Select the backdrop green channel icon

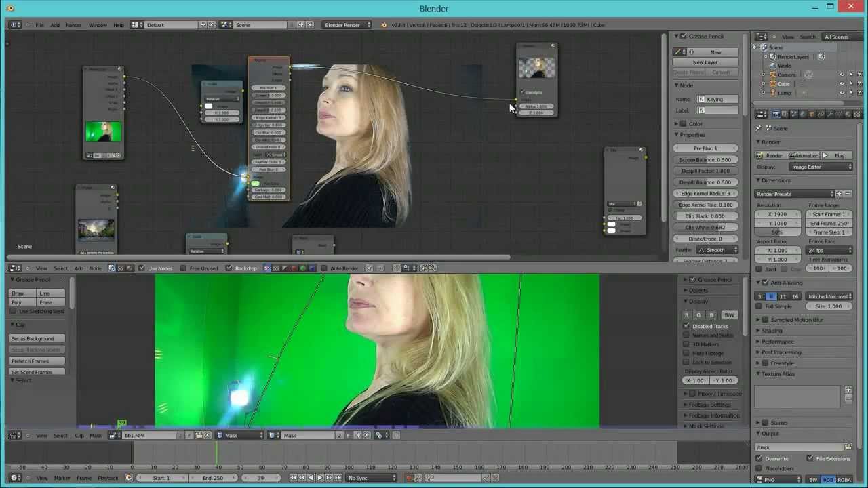click(302, 268)
